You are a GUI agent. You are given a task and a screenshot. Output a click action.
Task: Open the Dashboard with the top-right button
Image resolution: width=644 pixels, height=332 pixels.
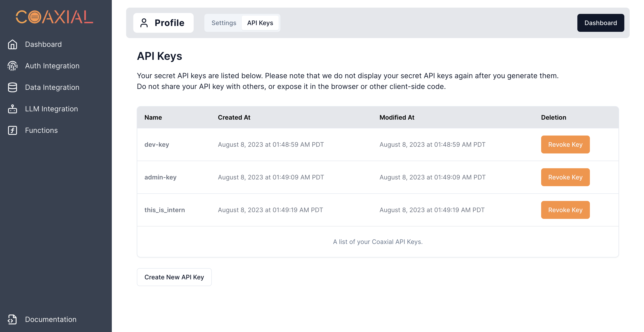600,23
